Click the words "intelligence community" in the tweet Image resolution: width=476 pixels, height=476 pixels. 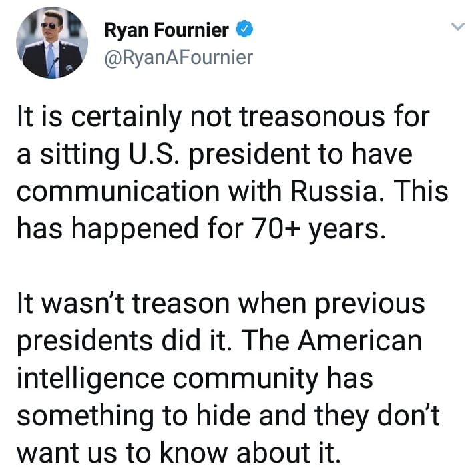[x=168, y=379]
